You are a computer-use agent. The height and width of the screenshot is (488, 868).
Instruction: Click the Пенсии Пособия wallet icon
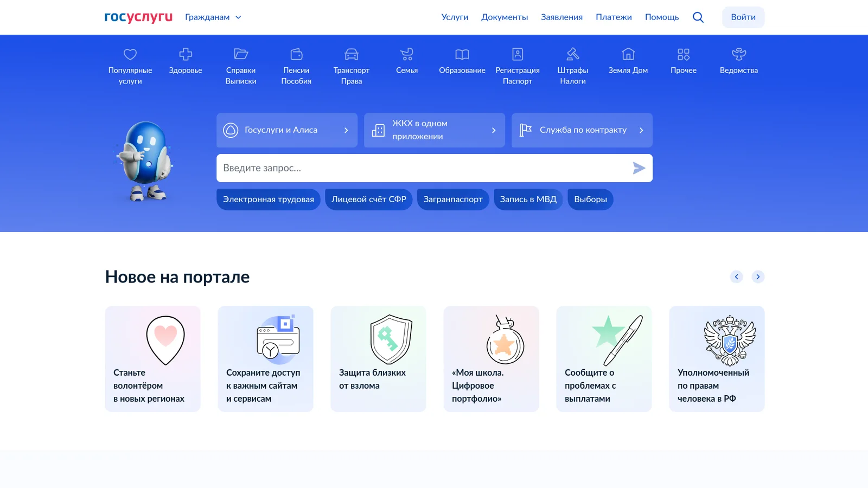296,54
